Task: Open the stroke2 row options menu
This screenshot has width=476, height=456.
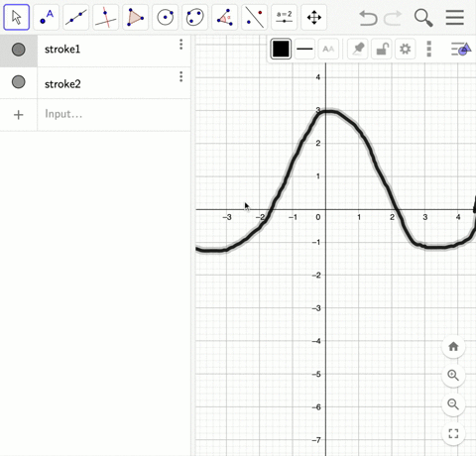Action: click(x=180, y=76)
